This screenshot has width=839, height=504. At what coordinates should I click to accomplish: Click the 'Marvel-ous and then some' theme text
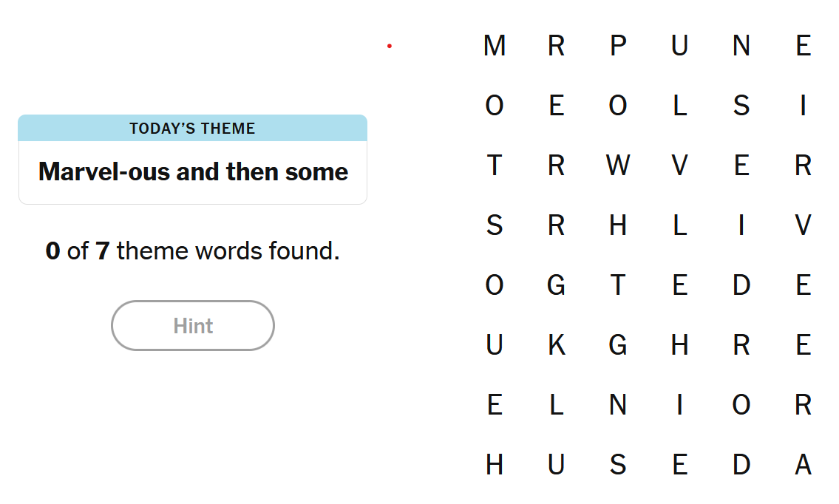[x=193, y=172]
